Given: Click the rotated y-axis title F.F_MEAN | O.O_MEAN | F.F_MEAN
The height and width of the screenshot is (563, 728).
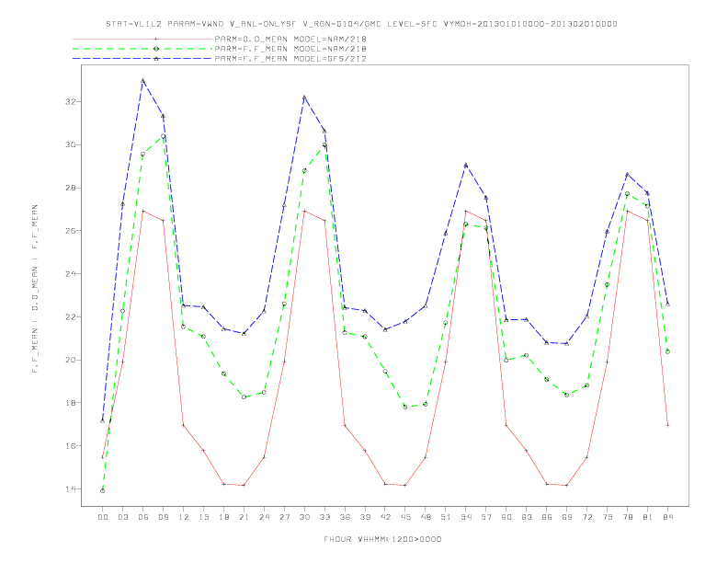Looking at the screenshot, I should coord(35,289).
